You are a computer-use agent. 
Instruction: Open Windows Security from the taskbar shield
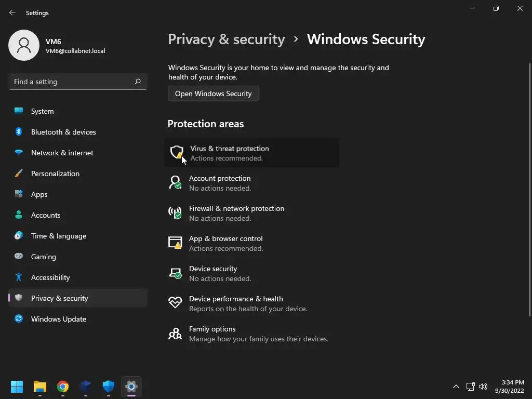(x=108, y=387)
